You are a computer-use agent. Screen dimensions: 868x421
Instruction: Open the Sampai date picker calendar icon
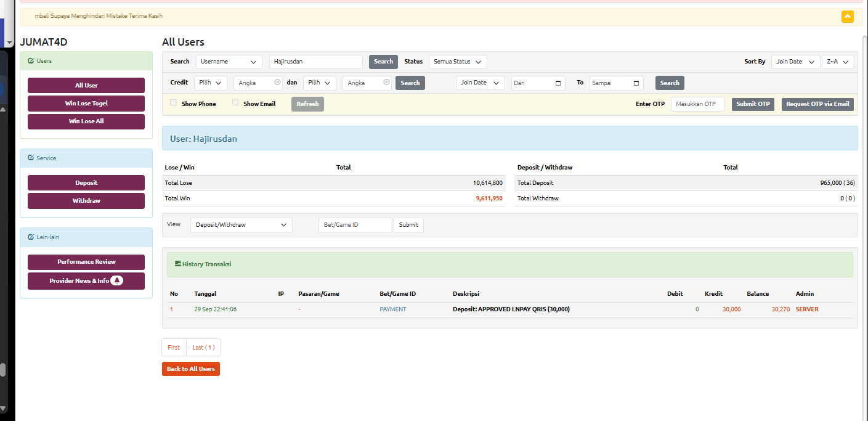[x=636, y=83]
